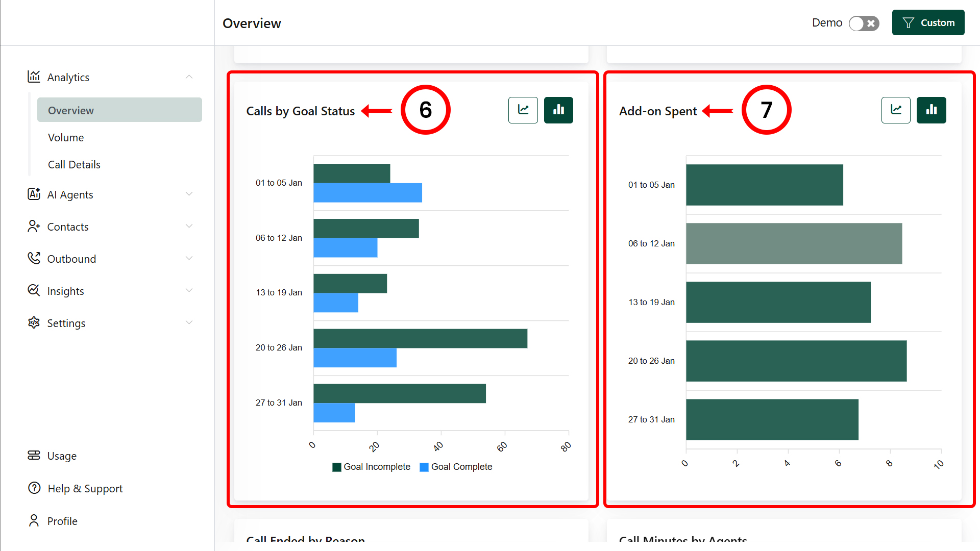Image resolution: width=980 pixels, height=551 pixels.
Task: Open the Help & Support link
Action: [85, 488]
